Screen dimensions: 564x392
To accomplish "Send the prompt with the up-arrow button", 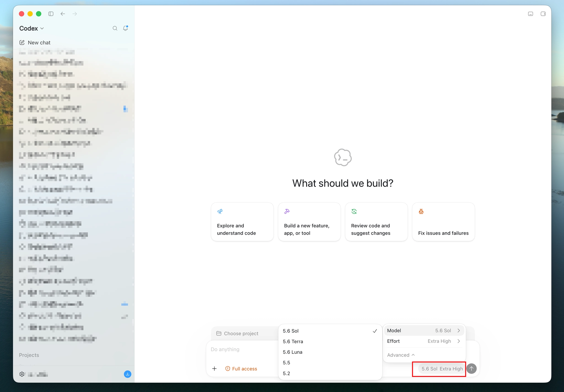I will 471,369.
